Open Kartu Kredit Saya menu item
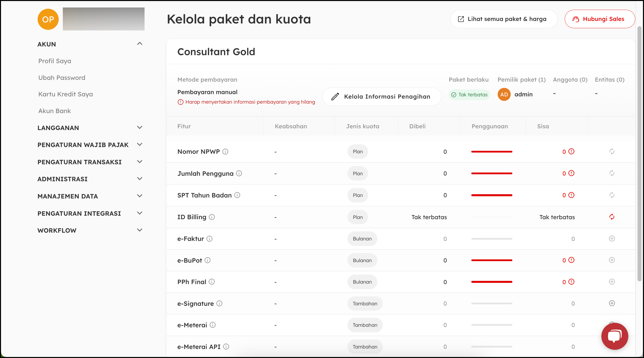 pos(66,94)
